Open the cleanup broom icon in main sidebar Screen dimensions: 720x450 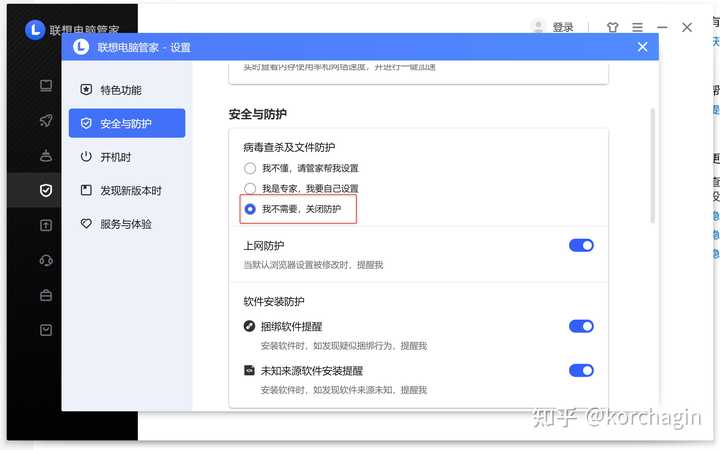tap(46, 155)
